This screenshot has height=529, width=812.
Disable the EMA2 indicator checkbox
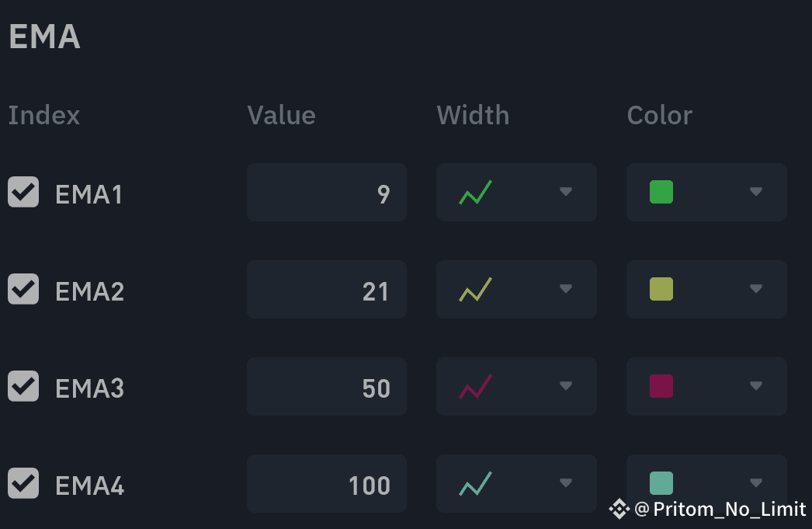point(23,289)
